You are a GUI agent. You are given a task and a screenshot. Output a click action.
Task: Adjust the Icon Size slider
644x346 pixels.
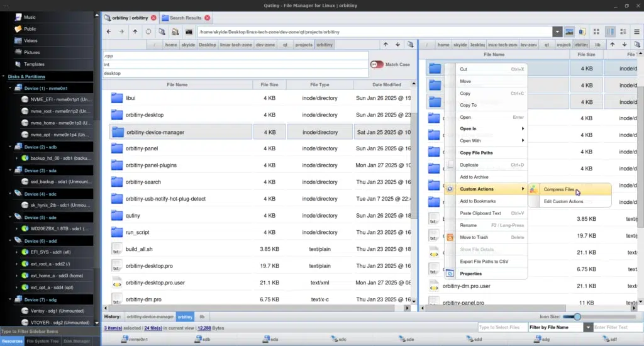(577, 316)
